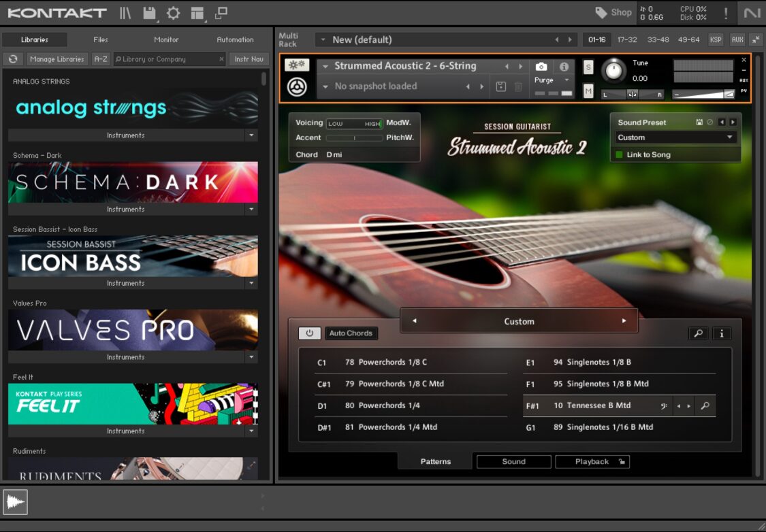
Task: Click the save disk icon in the Kontakt header
Action: coord(148,12)
